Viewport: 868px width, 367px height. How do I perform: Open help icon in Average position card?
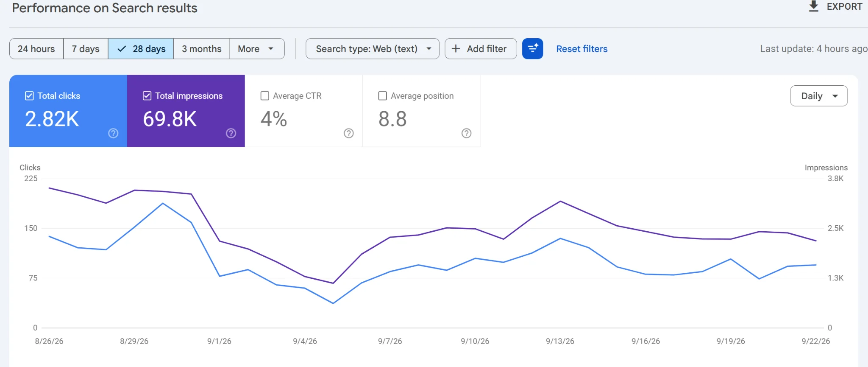(x=466, y=133)
